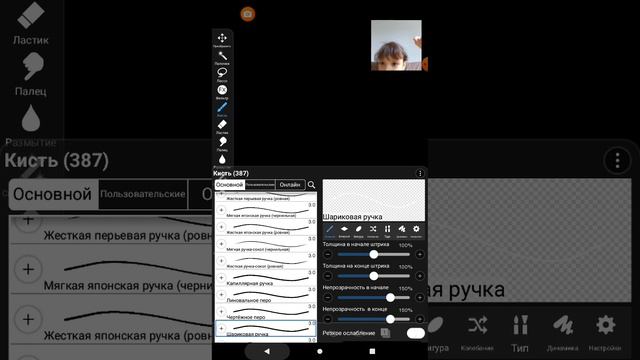
Task: Add Линовальное перо with plus button
Action: (x=221, y=295)
